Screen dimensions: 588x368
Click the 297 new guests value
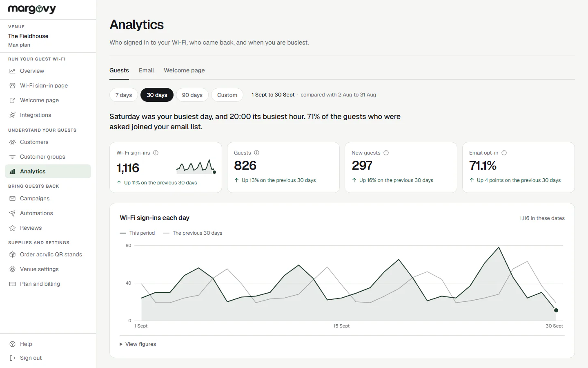coord(362,166)
